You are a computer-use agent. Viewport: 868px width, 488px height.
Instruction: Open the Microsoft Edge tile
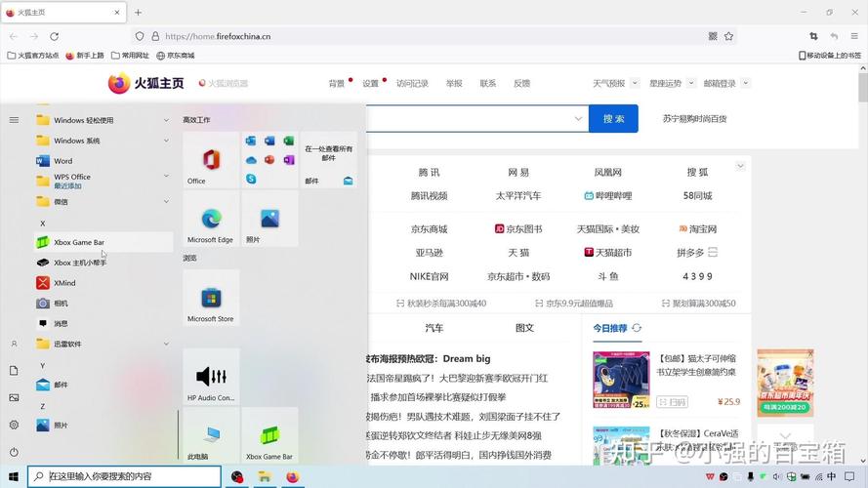pos(211,219)
